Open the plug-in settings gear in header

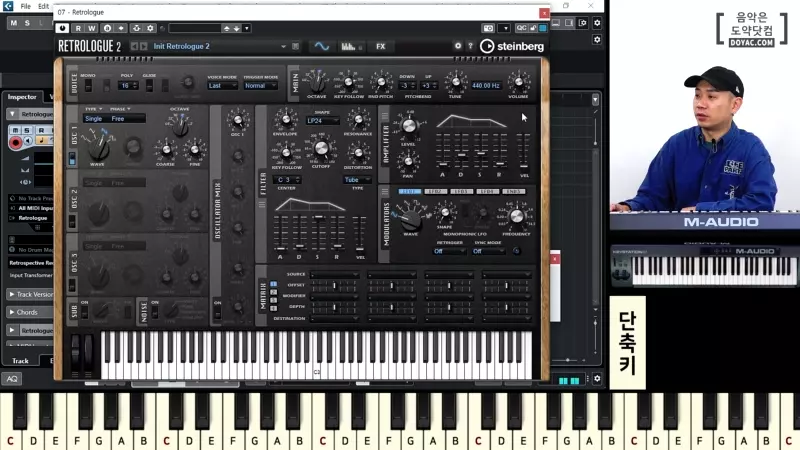(150, 28)
